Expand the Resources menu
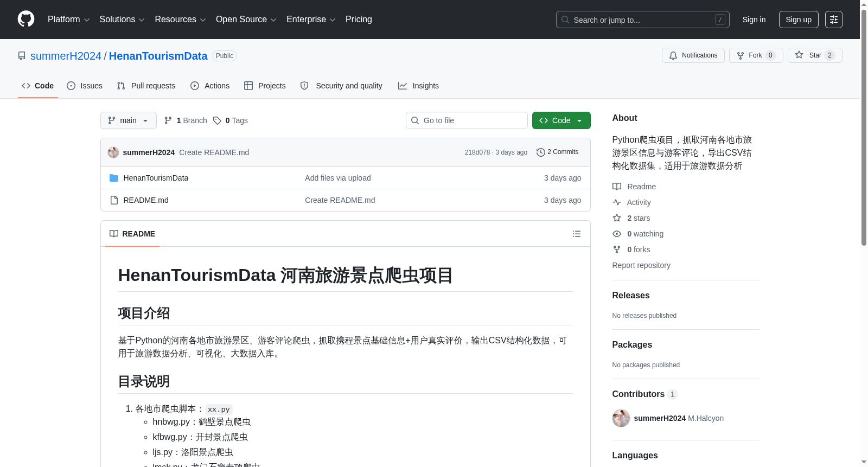 point(180,20)
